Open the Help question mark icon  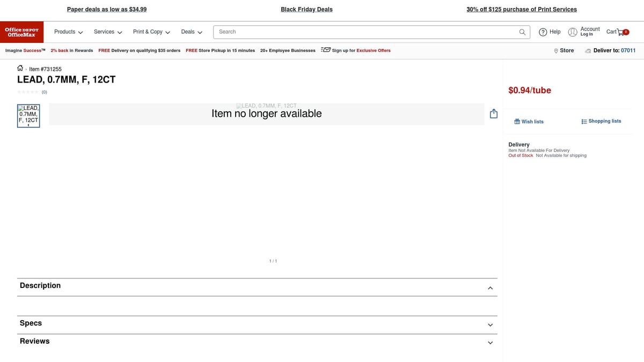[543, 32]
